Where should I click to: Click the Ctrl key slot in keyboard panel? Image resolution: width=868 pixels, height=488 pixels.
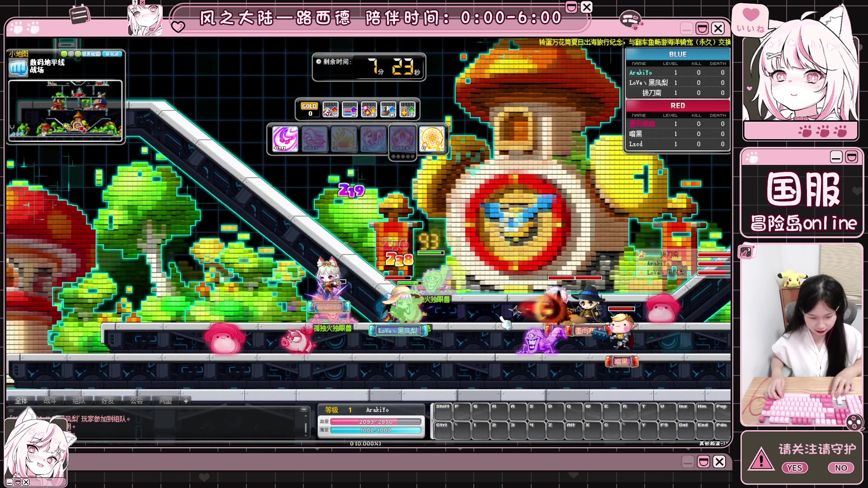tap(443, 430)
